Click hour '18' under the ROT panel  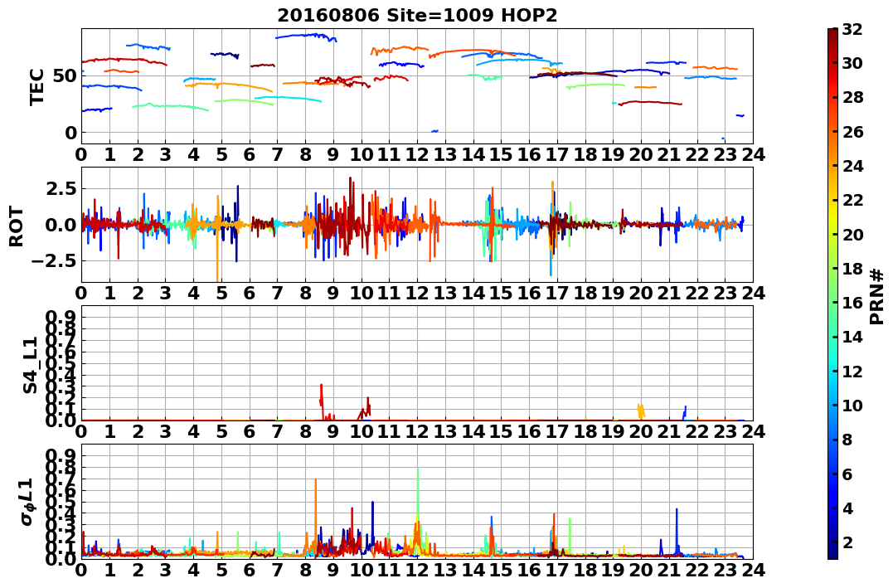point(585,293)
